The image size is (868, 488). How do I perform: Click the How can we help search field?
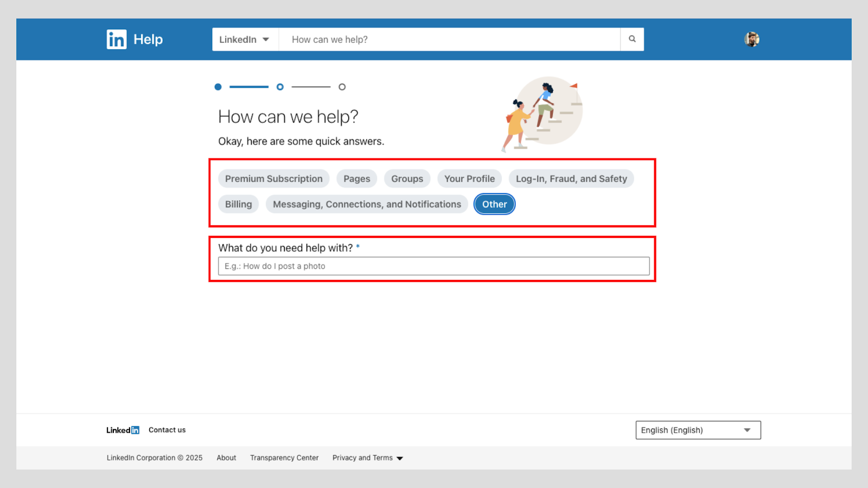click(450, 40)
